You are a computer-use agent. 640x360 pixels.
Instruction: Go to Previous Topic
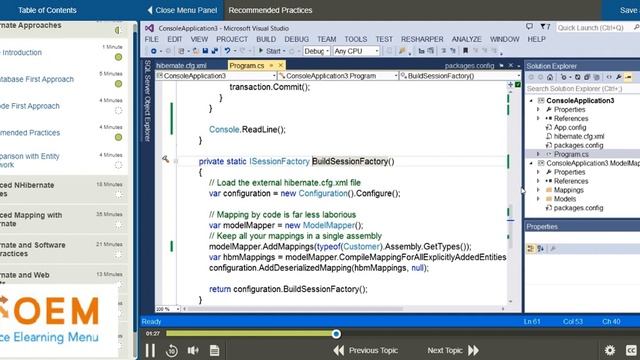coord(366,350)
